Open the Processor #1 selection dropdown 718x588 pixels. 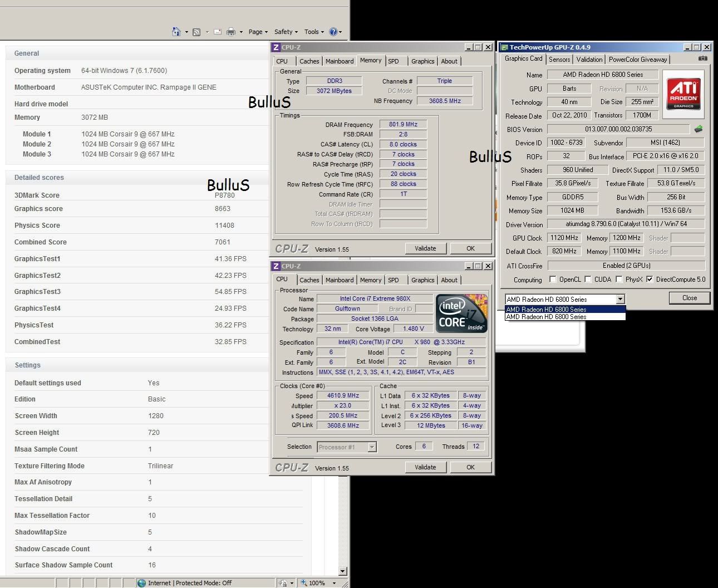coord(372,447)
